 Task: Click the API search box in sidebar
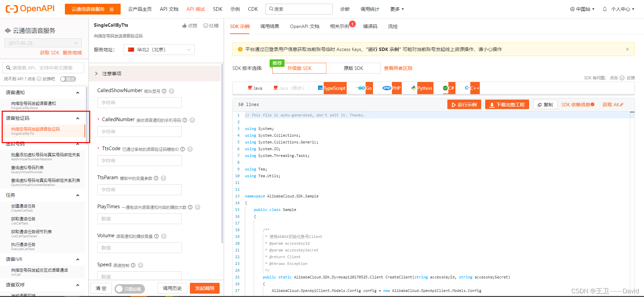click(x=43, y=68)
